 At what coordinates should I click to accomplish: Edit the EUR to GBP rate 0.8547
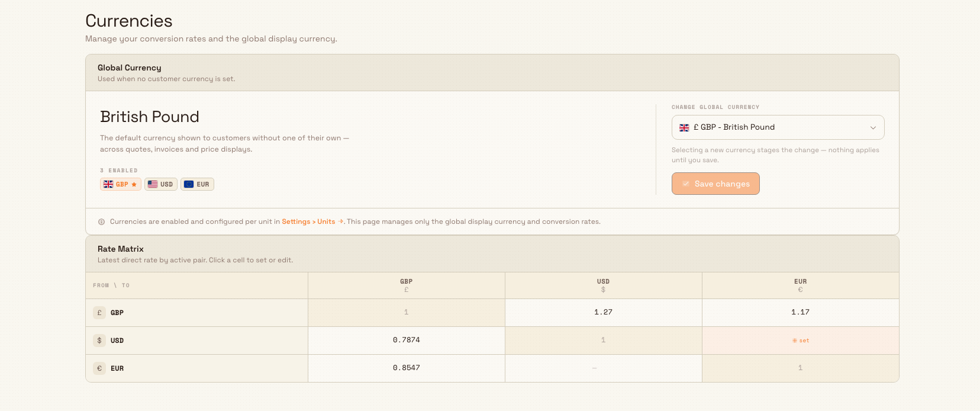407,368
